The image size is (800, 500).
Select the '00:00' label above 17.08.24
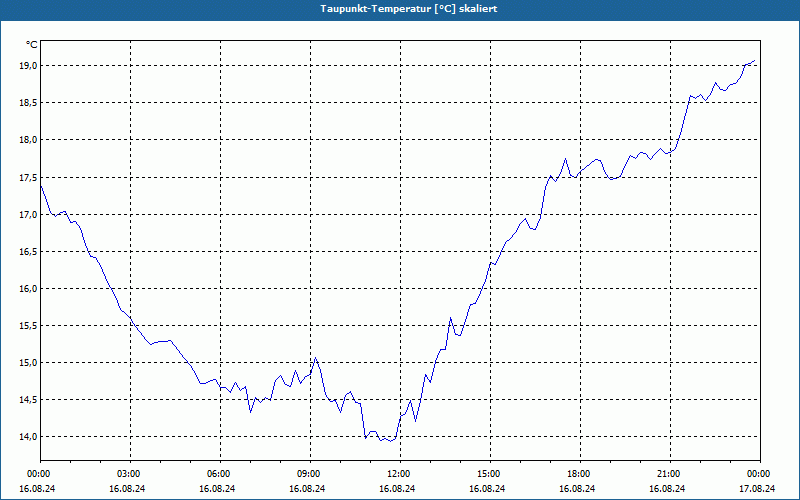760,474
